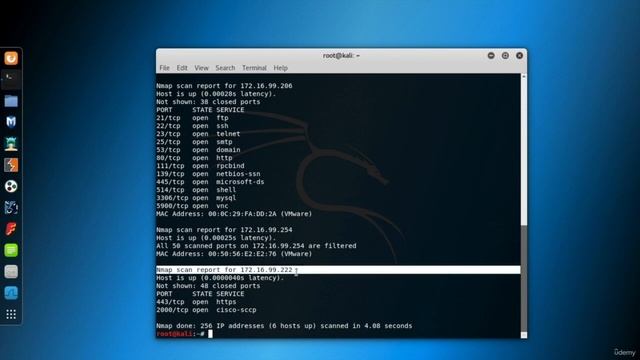
Task: Launch Armitage from the dock
Action: click(x=11, y=144)
